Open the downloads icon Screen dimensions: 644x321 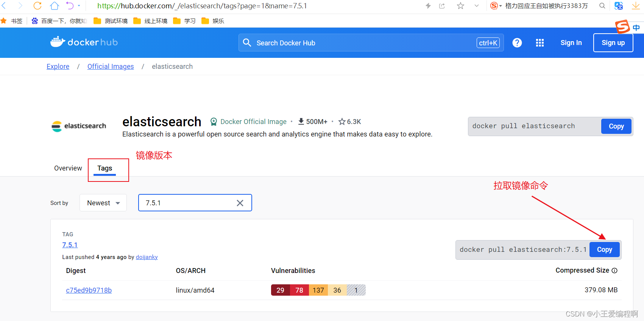[636, 6]
